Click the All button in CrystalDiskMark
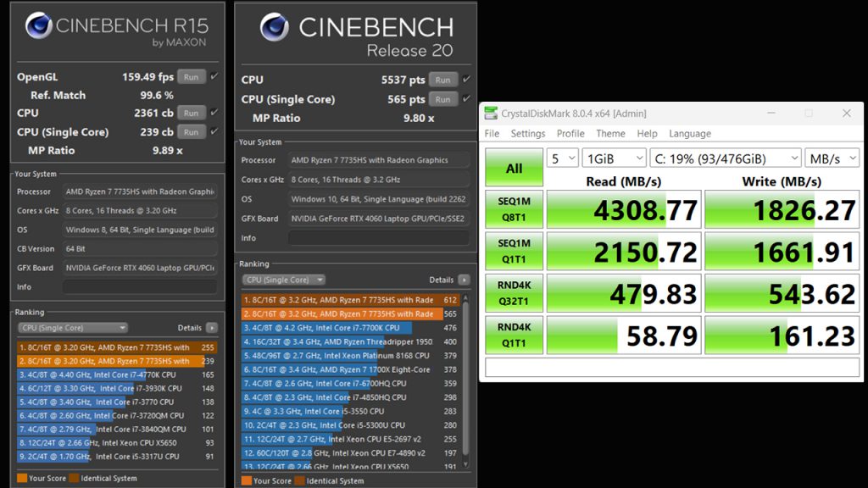 pos(515,168)
